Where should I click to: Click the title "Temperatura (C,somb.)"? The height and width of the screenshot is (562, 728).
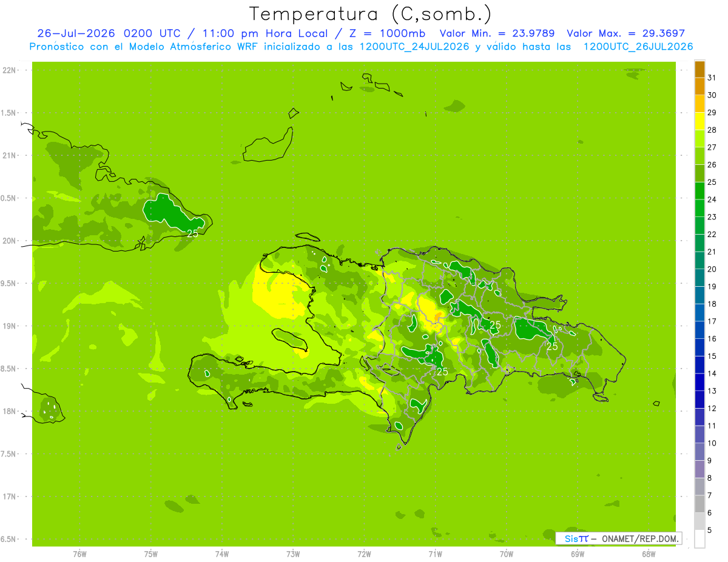[371, 13]
